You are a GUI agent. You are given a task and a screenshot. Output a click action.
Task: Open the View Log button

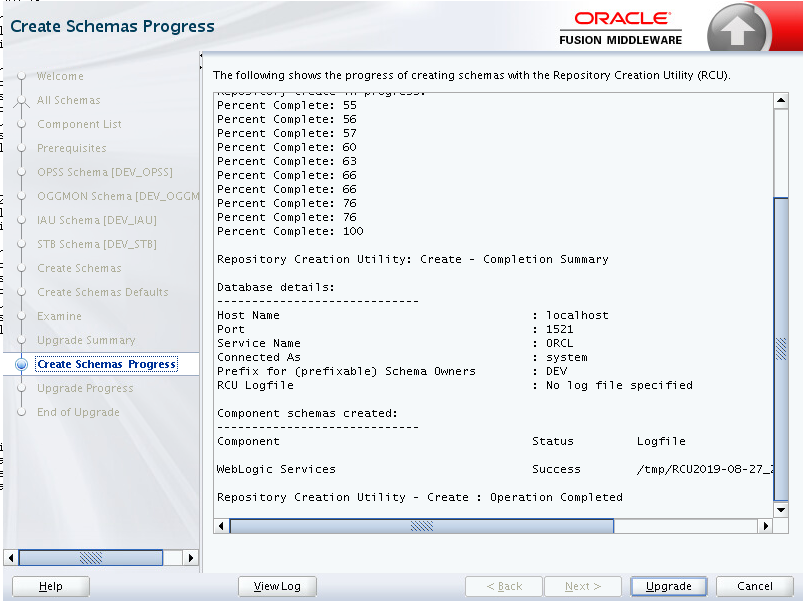pos(277,586)
